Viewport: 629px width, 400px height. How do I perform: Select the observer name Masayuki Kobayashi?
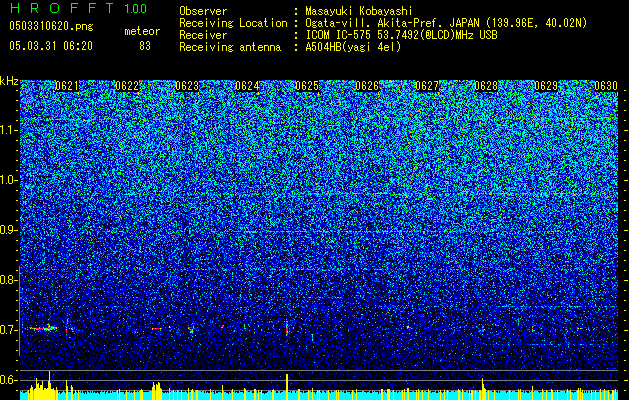[x=359, y=11]
